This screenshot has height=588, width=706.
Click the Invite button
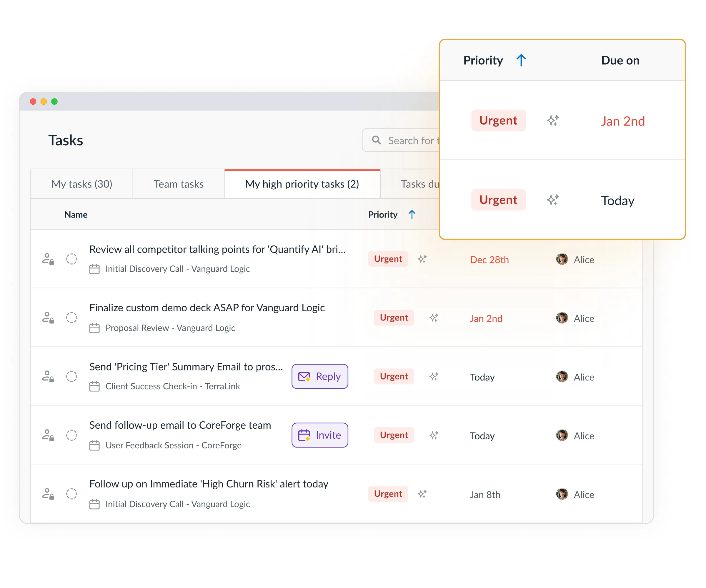click(320, 435)
